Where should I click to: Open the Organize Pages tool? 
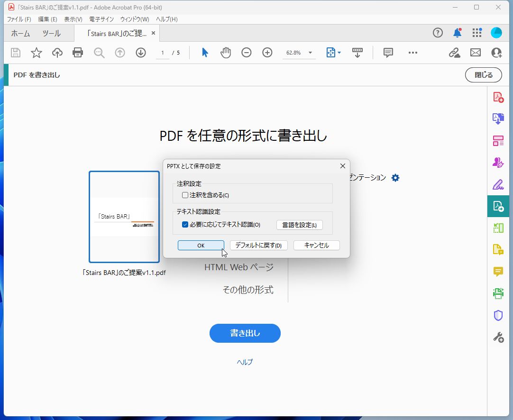pyautogui.click(x=498, y=140)
